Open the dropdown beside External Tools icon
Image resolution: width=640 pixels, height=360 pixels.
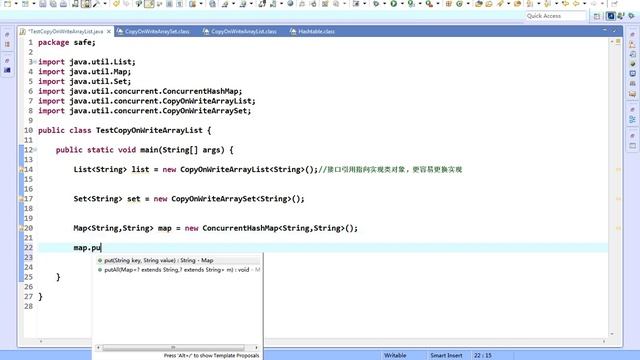pyautogui.click(x=438, y=4)
